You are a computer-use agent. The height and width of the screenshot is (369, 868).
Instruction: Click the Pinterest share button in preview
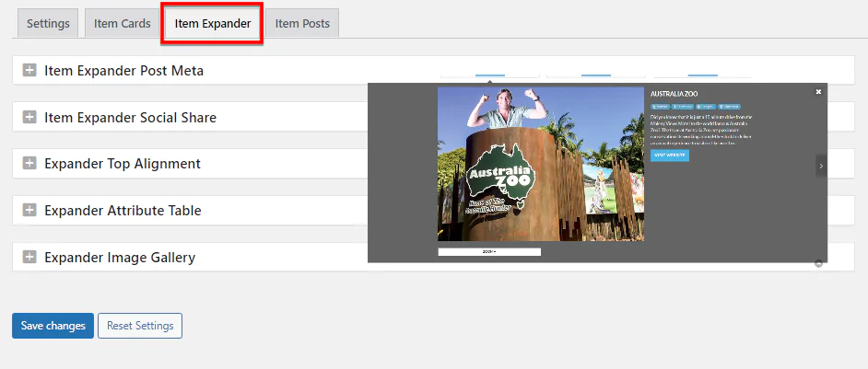[x=730, y=106]
